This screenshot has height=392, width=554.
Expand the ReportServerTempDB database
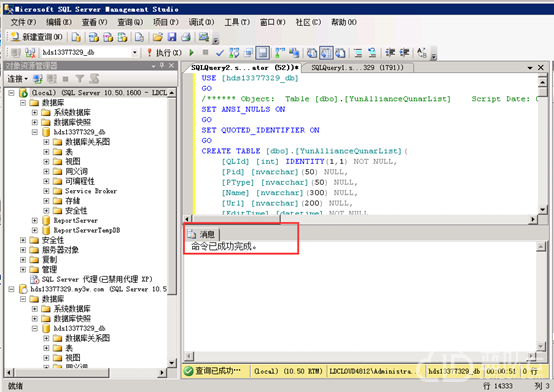tap(35, 230)
